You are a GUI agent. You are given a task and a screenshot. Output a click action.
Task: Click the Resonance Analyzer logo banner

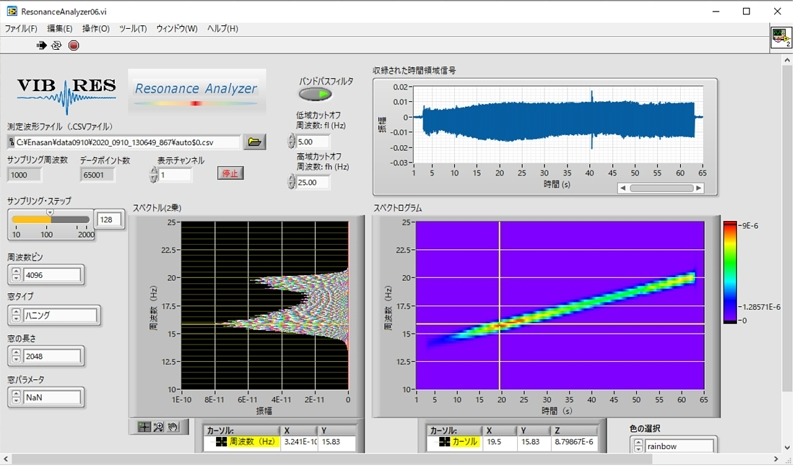coord(196,91)
